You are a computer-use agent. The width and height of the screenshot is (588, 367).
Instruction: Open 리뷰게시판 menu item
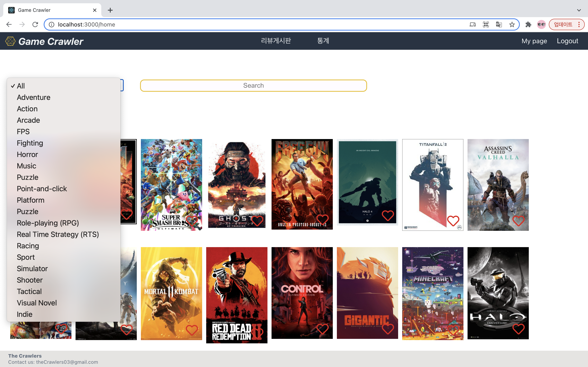276,41
